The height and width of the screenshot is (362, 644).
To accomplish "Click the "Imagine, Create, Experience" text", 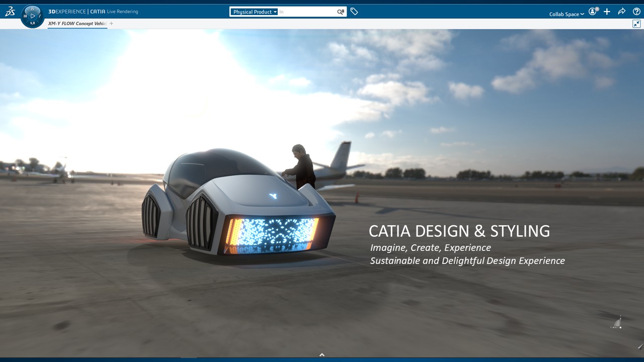I will click(431, 248).
